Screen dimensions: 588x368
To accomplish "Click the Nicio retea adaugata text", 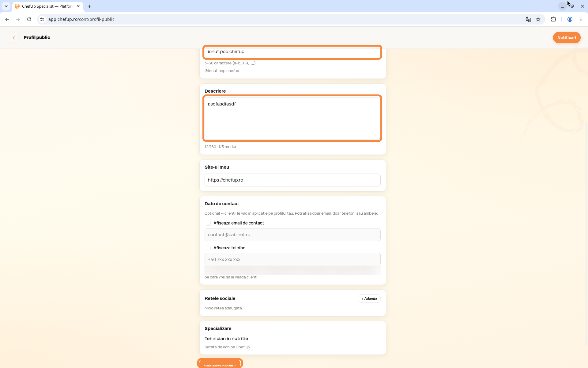I will coord(224,308).
